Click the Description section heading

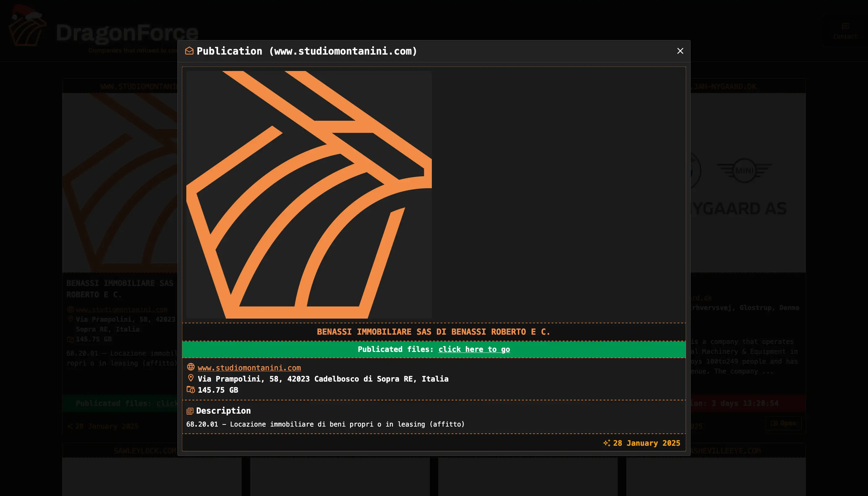click(223, 411)
